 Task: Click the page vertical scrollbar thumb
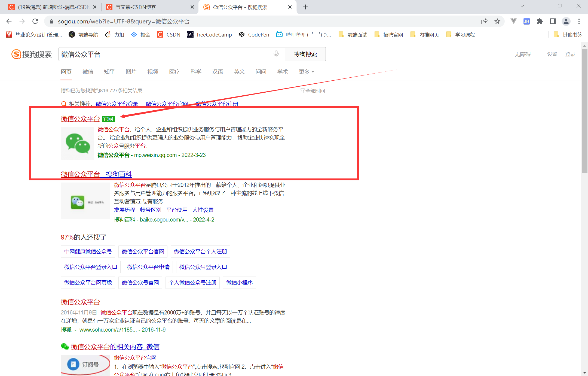coord(584,110)
